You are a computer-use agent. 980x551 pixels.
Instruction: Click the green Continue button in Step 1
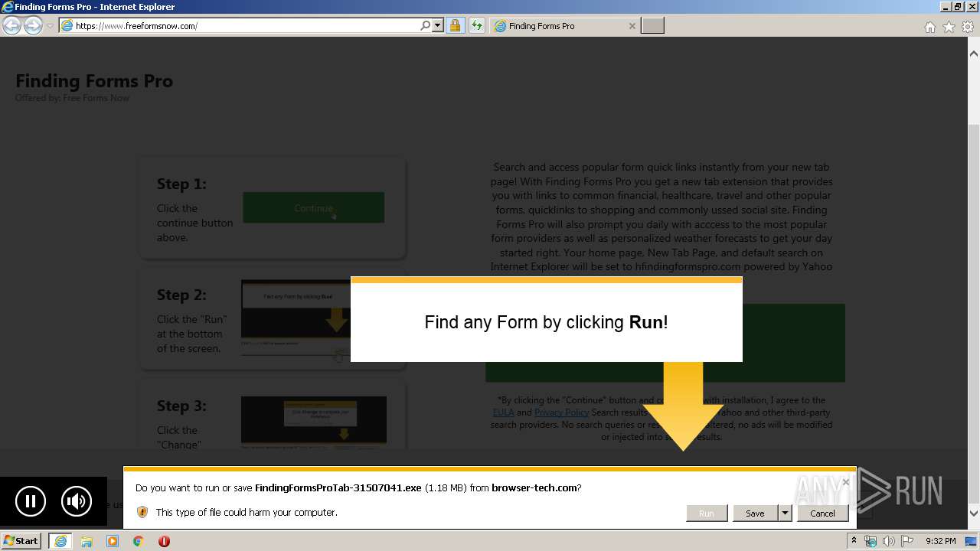314,208
